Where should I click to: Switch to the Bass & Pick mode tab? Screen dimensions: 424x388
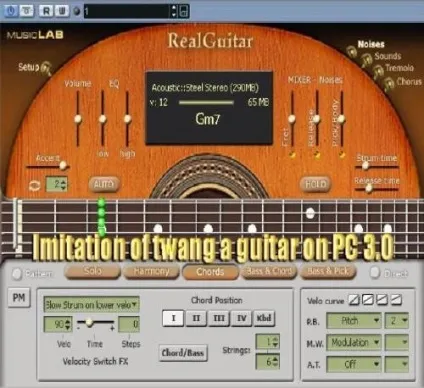point(328,271)
